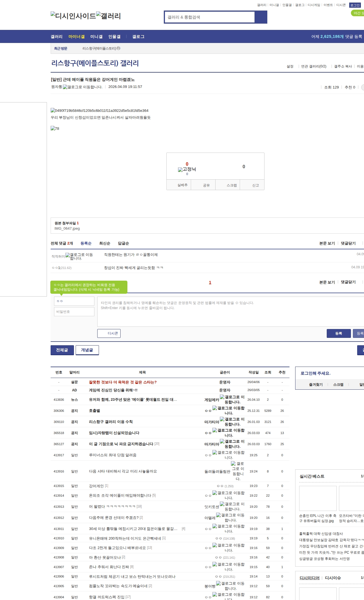Toggle the 야간 모드 night mode switch
This screenshot has height=600, width=364.
click(357, 13)
